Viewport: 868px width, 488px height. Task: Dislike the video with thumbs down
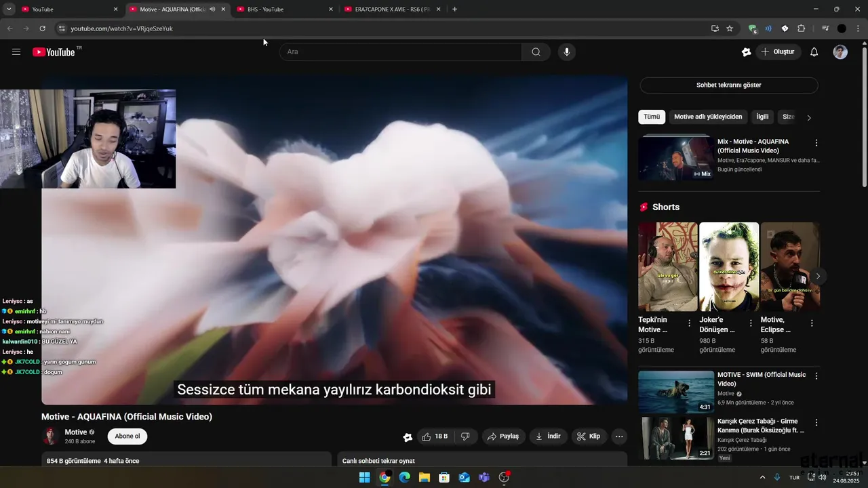[x=465, y=436]
